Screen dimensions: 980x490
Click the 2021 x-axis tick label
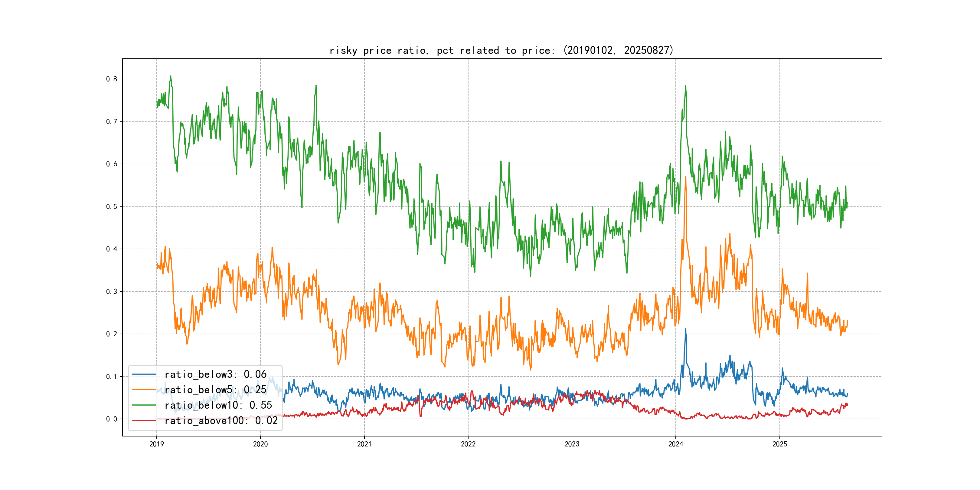[x=364, y=444]
